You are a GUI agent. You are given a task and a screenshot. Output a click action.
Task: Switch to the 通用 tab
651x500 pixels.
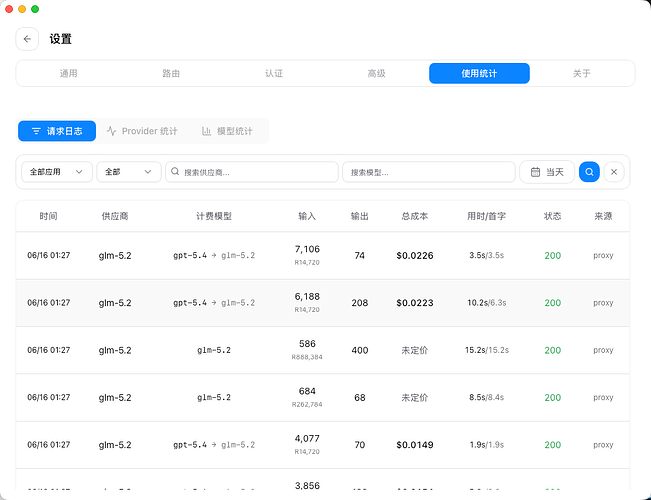pos(69,74)
